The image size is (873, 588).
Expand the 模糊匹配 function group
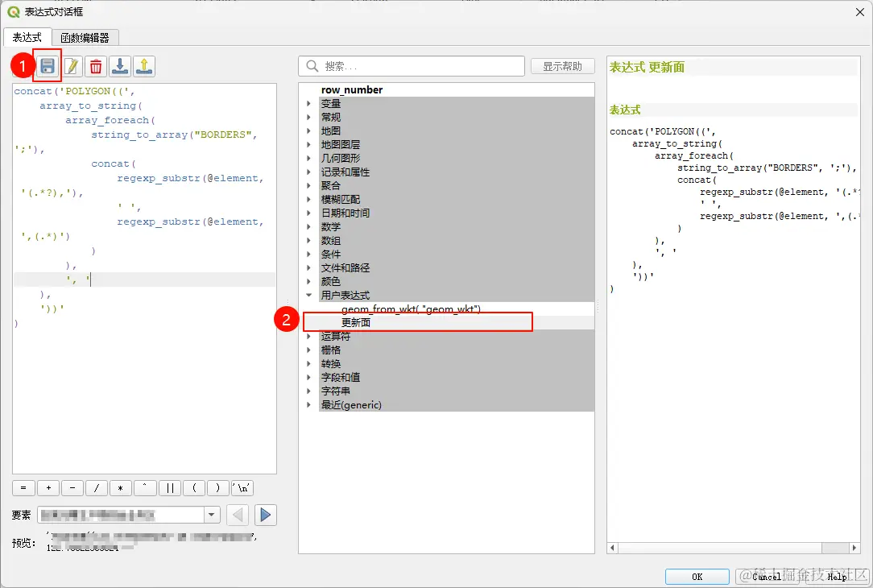point(309,199)
